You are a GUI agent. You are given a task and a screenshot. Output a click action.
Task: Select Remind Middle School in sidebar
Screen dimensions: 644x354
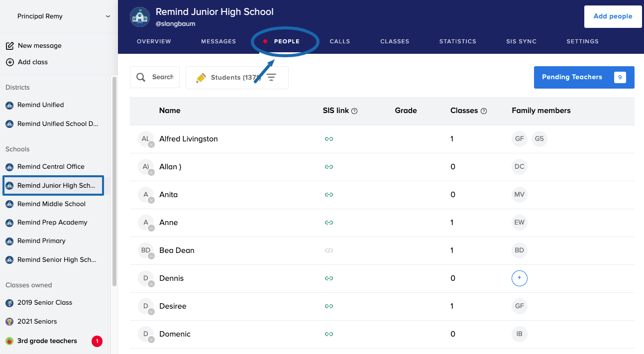tap(51, 204)
